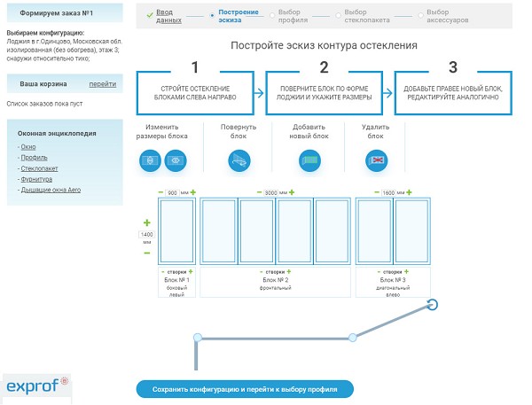This screenshot has height=405, width=532.
Task: Open the cart via перейти link
Action: 102,84
